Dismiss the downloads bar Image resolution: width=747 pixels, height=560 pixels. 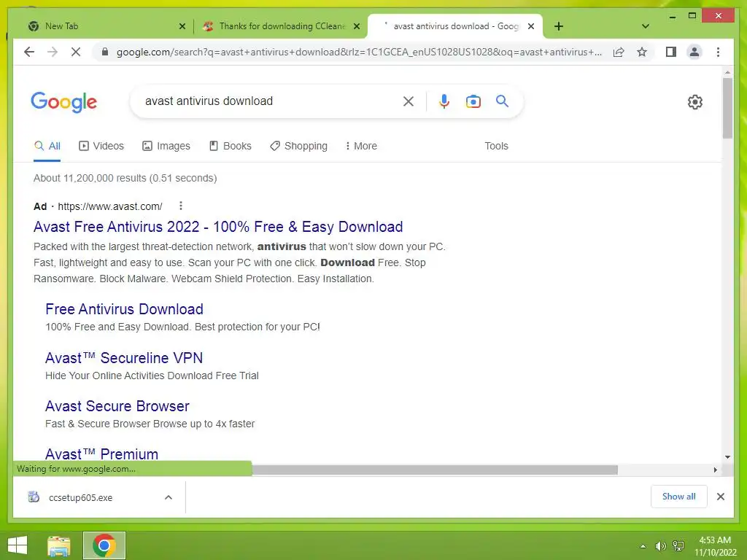pos(720,497)
